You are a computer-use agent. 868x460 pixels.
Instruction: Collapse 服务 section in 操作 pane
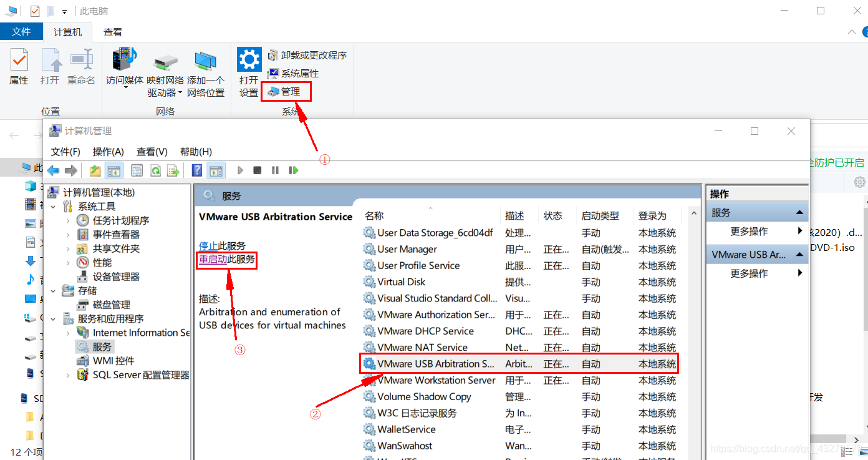coord(800,213)
